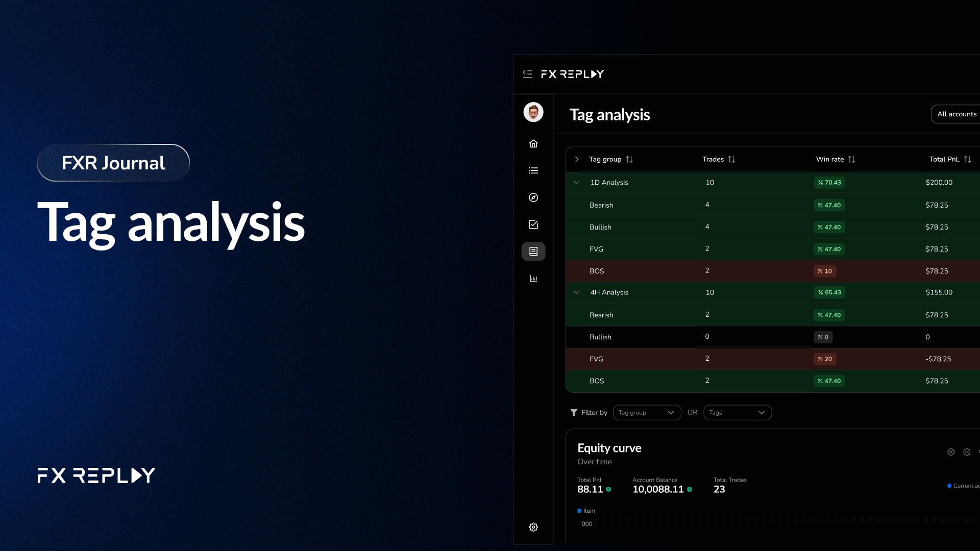This screenshot has height=551, width=980.
Task: Open the bar chart analytics icon
Action: coord(533,279)
